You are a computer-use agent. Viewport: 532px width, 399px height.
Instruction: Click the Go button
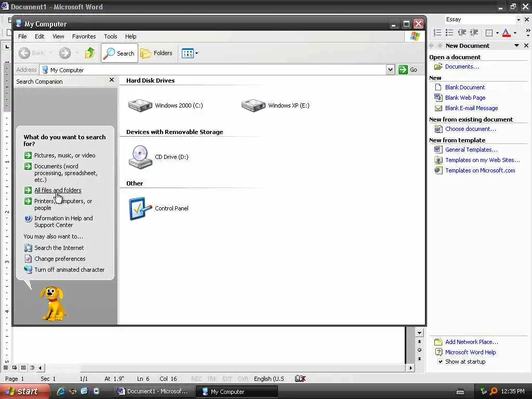click(408, 70)
